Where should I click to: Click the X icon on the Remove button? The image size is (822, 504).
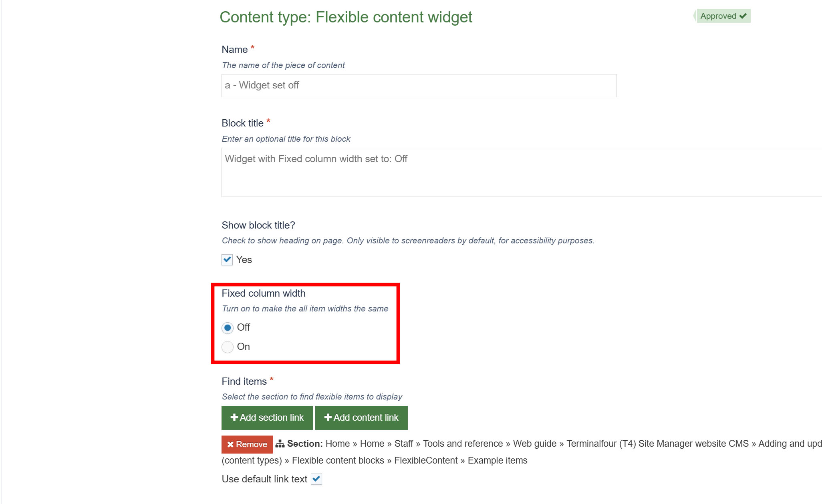(230, 444)
